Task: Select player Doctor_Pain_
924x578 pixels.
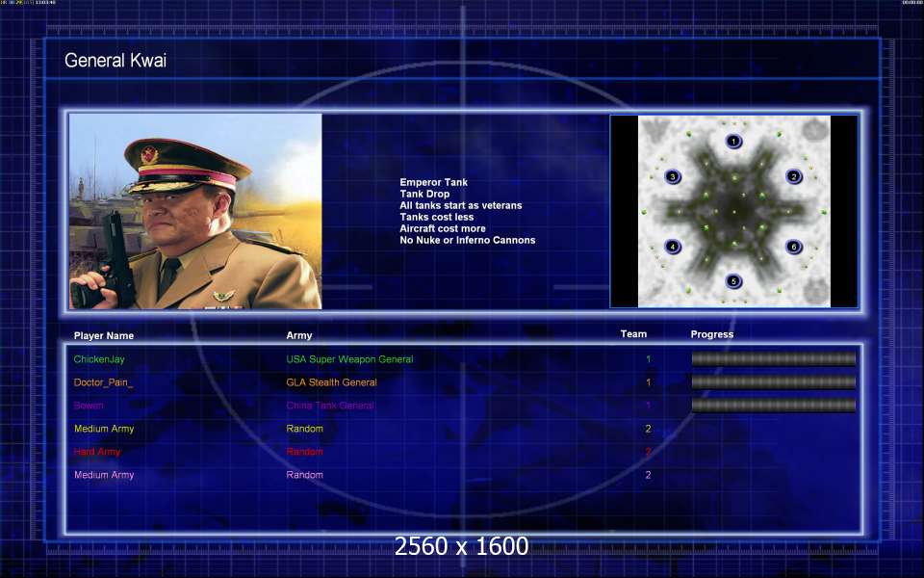Action: pyautogui.click(x=104, y=382)
